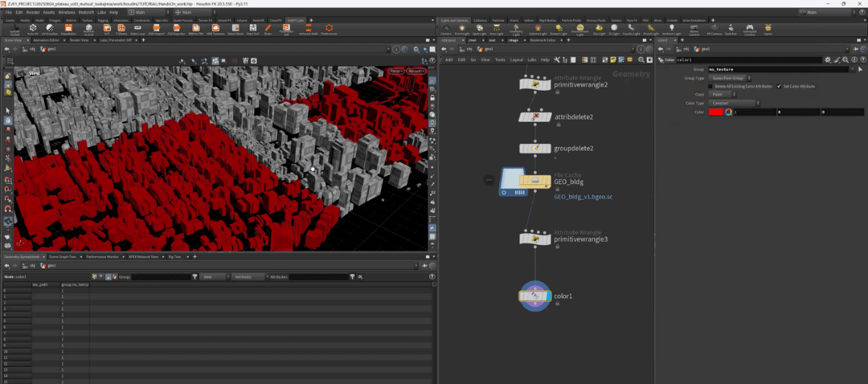The width and height of the screenshot is (868, 384).
Task: Click the attribdelete2 node
Action: 535,117
